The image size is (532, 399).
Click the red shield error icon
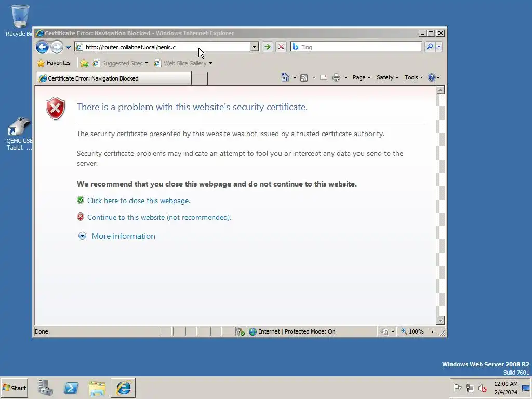click(x=55, y=109)
